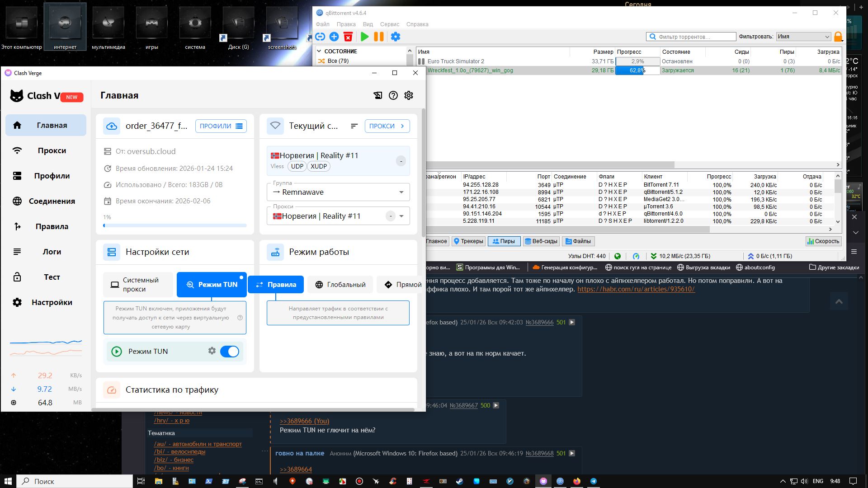This screenshot has height=488, width=868.
Task: Click the add torrent link icon
Action: pos(320,37)
